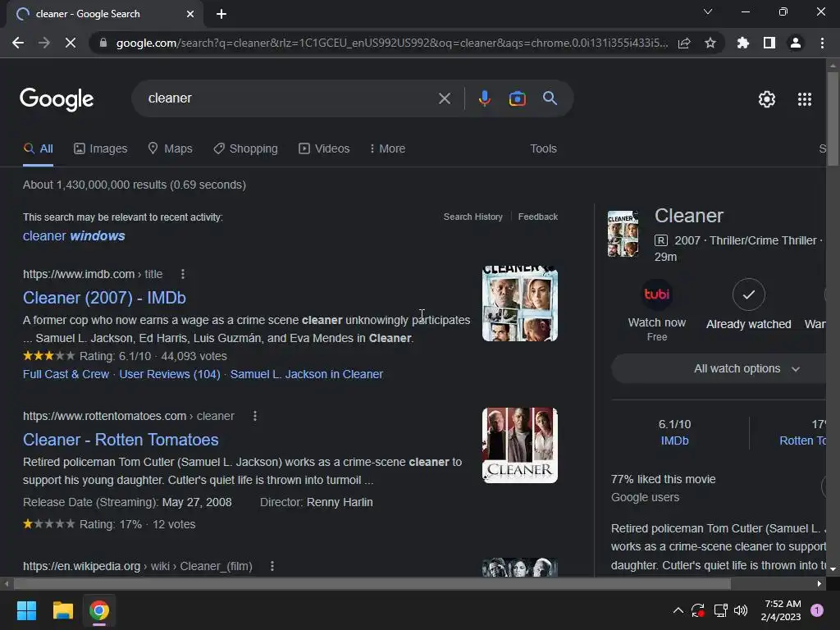
Task: Close the 'cleaner - Google Search' tab
Action: tap(190, 14)
